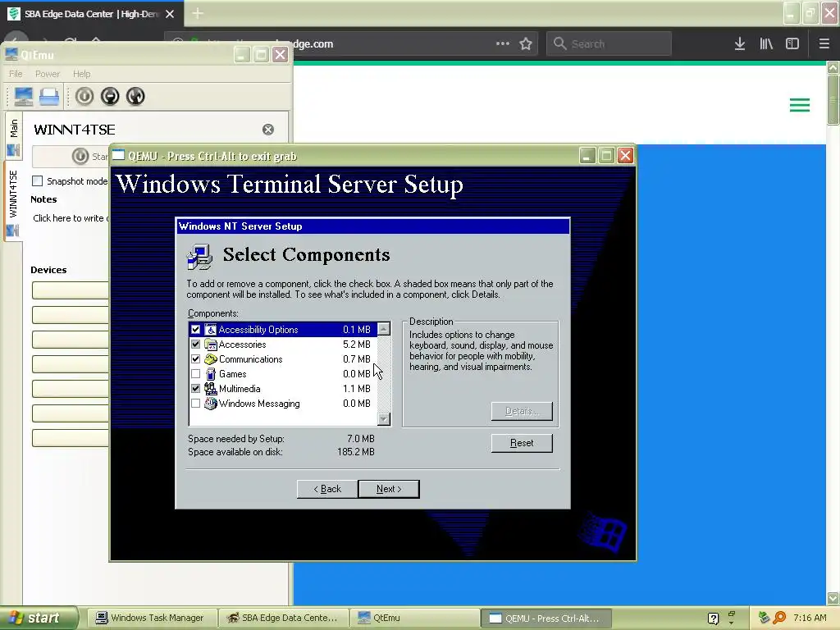Click the Windows Messaging globe icon
This screenshot has height=630, width=840.
click(211, 404)
